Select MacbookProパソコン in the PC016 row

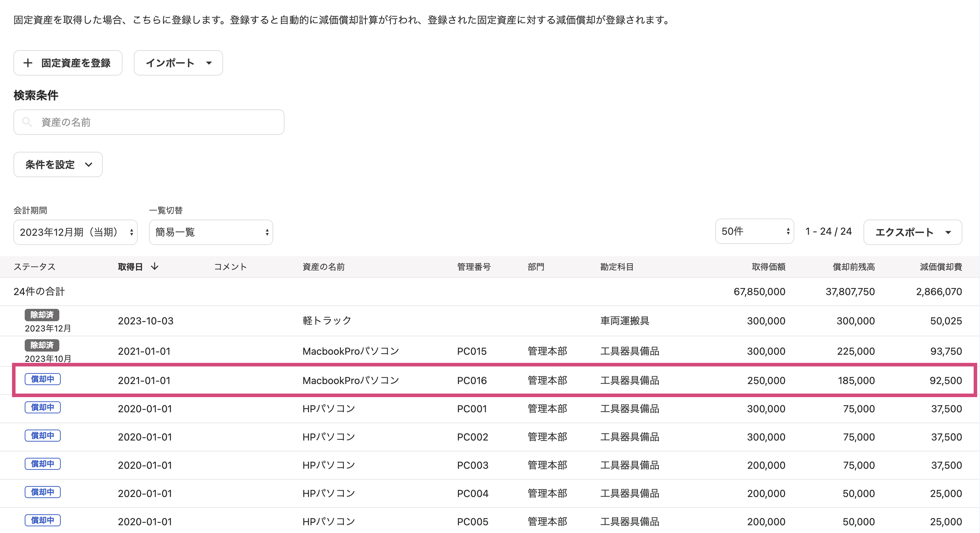pos(351,380)
